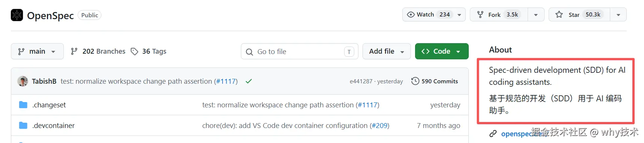Image resolution: width=644 pixels, height=143 pixels.
Task: Expand the Fork options dropdown arrow
Action: coord(536,15)
